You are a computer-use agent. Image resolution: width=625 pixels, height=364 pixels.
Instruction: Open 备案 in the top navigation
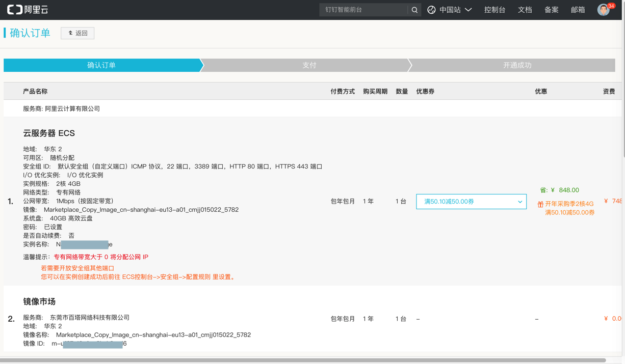coord(551,10)
